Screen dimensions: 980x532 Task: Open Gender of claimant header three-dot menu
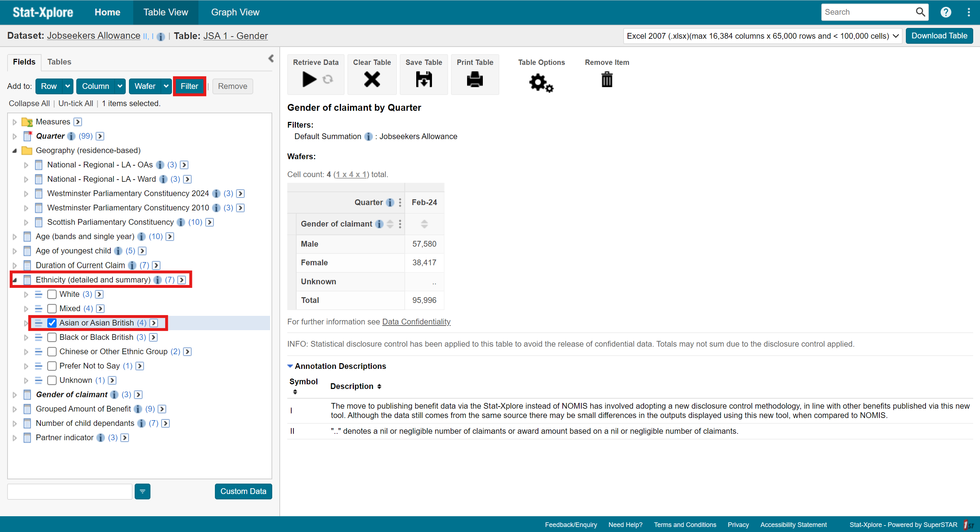pyautogui.click(x=400, y=224)
